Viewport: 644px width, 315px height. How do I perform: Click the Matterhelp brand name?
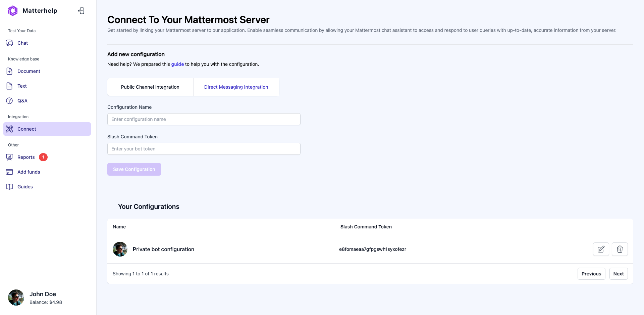pos(40,11)
